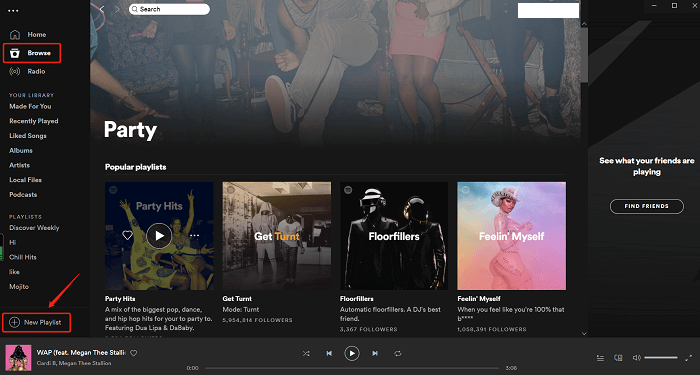Open Liked Songs

[28, 136]
